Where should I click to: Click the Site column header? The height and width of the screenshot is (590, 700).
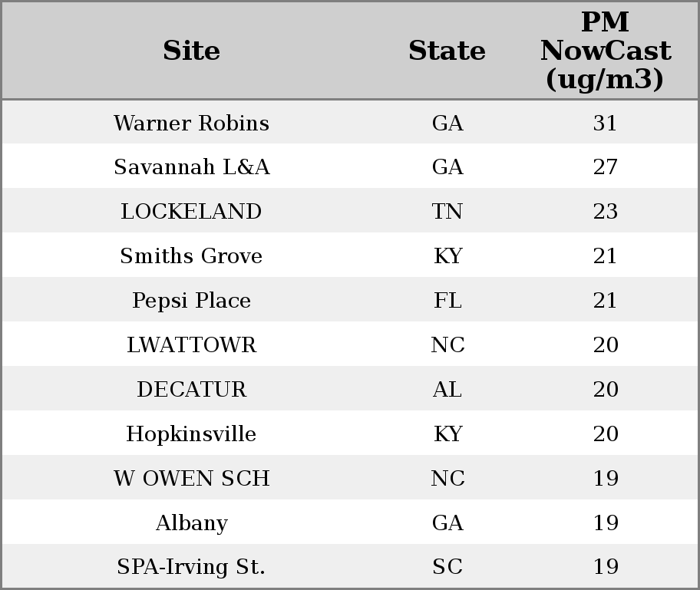pyautogui.click(x=191, y=51)
